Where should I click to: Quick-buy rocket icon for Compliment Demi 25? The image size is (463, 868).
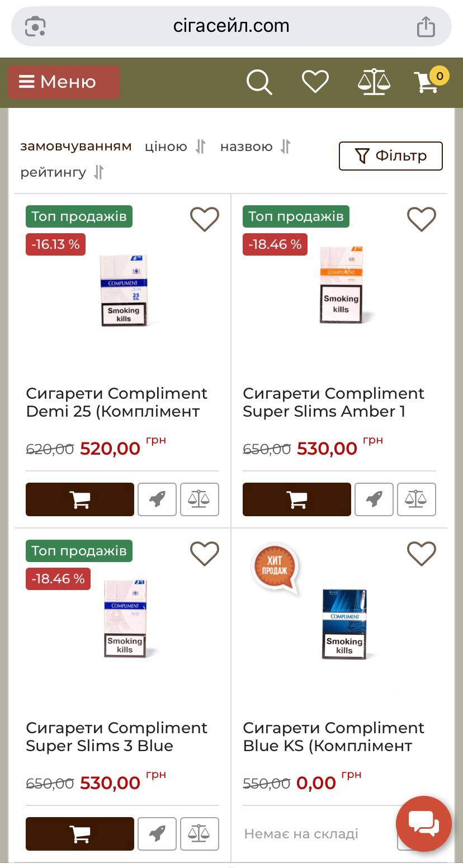click(x=157, y=499)
